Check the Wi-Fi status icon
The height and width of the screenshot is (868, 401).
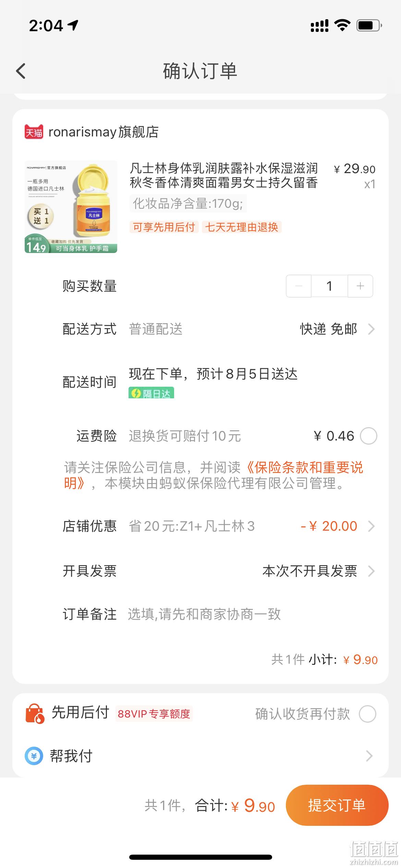tap(342, 25)
